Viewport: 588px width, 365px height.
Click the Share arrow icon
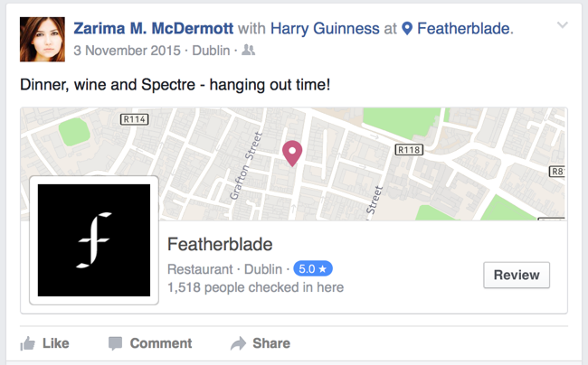[x=238, y=343]
